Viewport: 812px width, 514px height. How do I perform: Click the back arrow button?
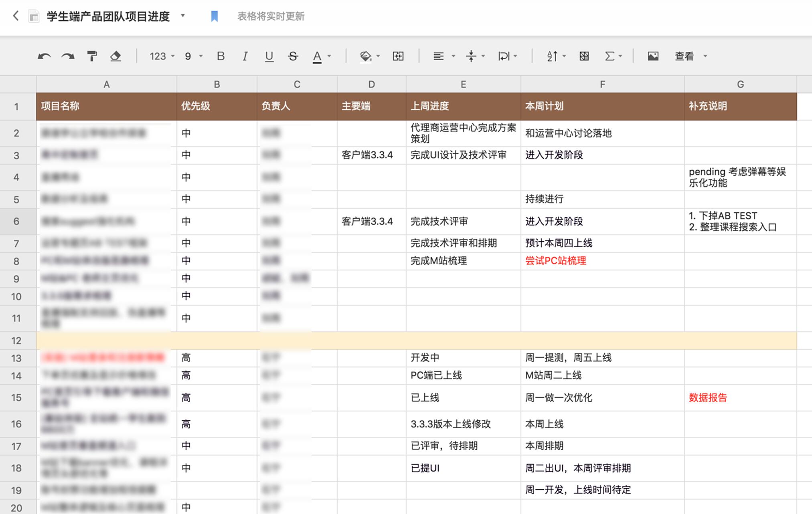16,16
